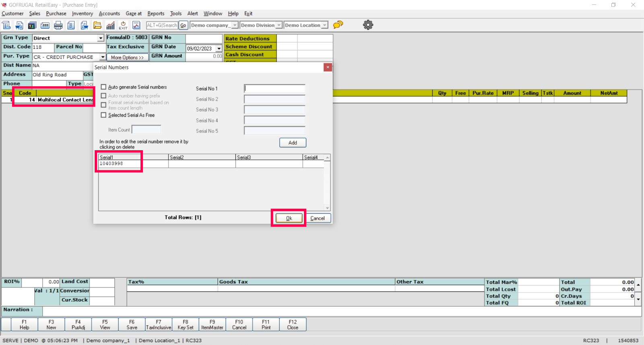Click the F6 Save button
Viewport: 644px width, 345px height.
132,324
